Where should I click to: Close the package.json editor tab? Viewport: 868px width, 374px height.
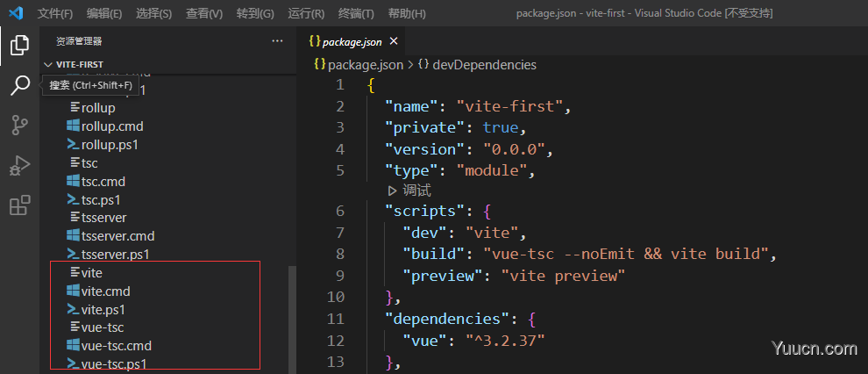[394, 41]
